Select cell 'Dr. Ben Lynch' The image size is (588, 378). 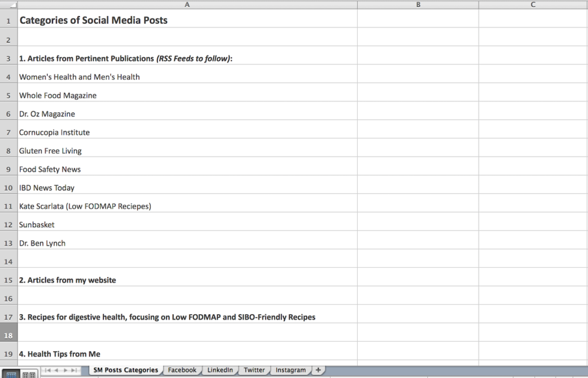pos(188,240)
